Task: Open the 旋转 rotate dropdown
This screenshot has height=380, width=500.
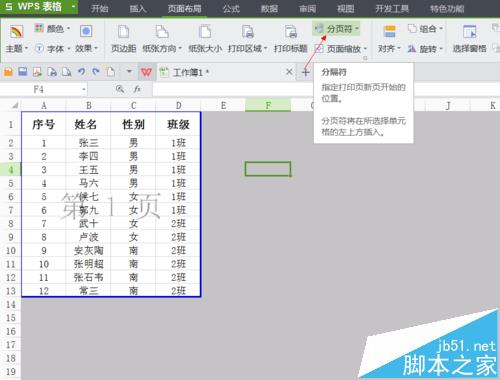Action: pos(425,49)
